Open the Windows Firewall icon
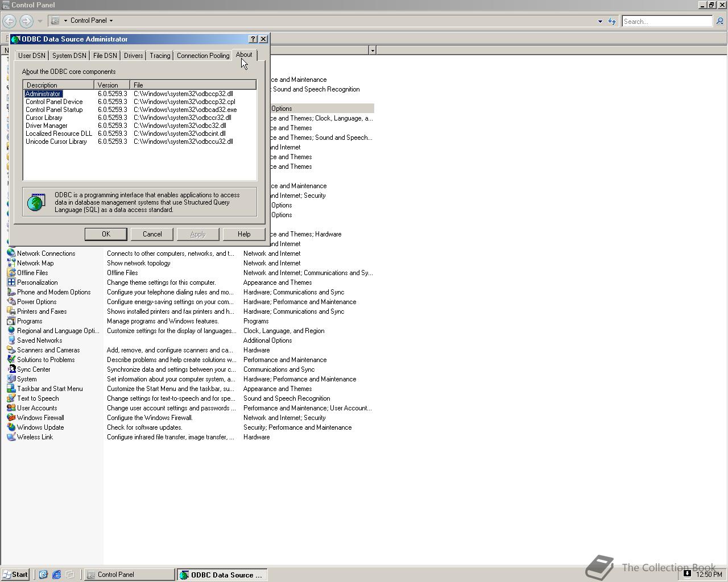 [x=11, y=418]
